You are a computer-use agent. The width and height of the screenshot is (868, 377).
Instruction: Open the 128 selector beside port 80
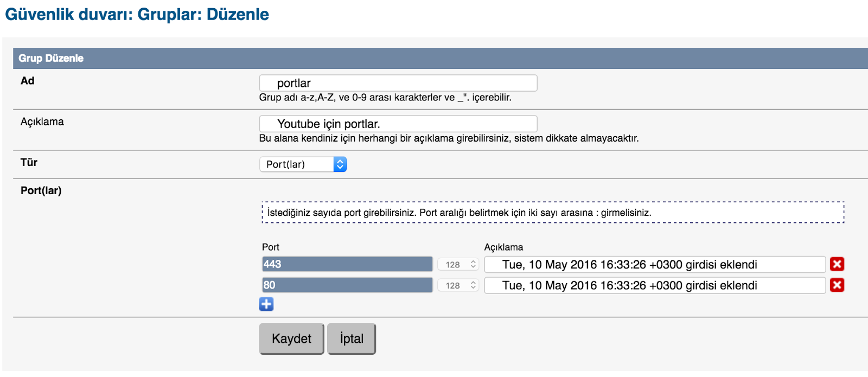(458, 285)
